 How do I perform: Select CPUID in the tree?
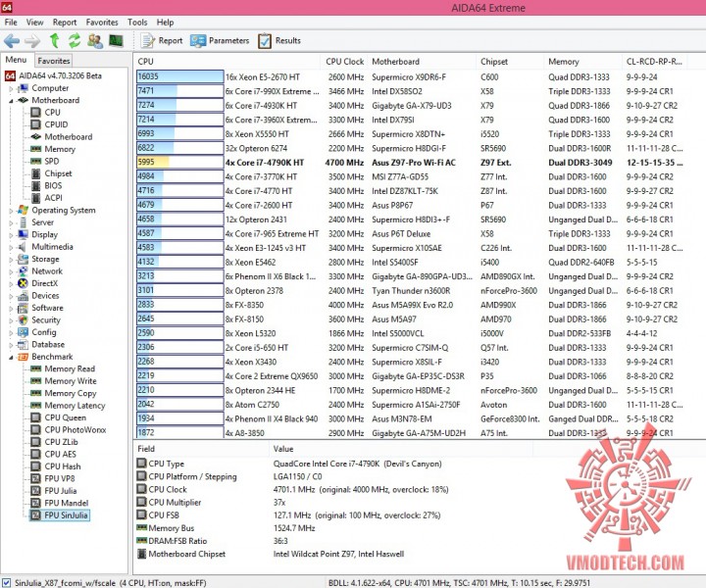pos(56,124)
